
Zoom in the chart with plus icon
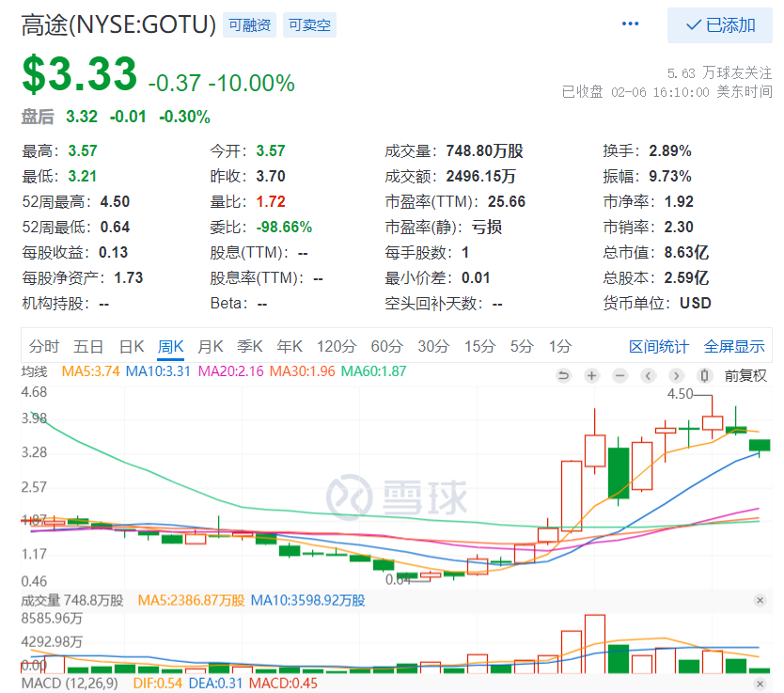[591, 375]
